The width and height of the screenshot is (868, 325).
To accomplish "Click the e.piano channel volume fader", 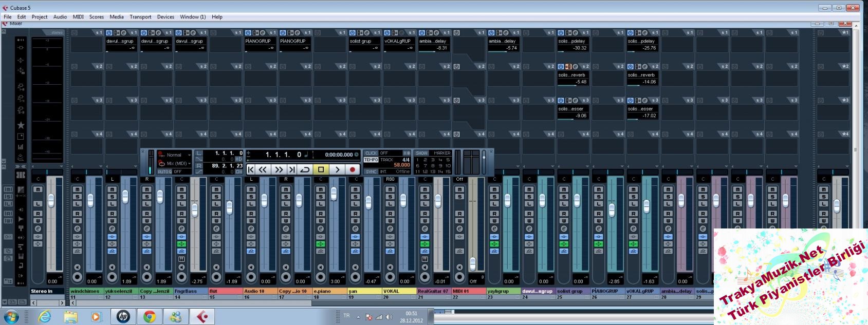I will click(334, 194).
